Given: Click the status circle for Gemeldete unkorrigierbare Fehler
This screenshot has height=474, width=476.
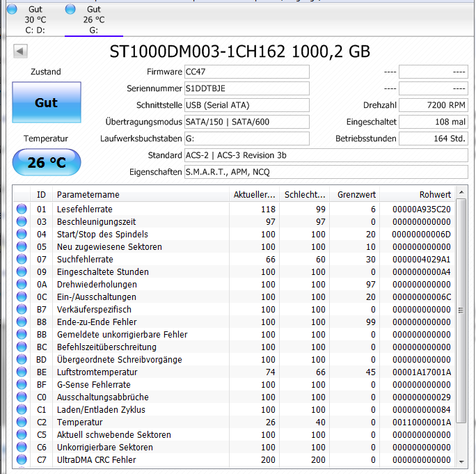Looking at the screenshot, I should pyautogui.click(x=22, y=334).
